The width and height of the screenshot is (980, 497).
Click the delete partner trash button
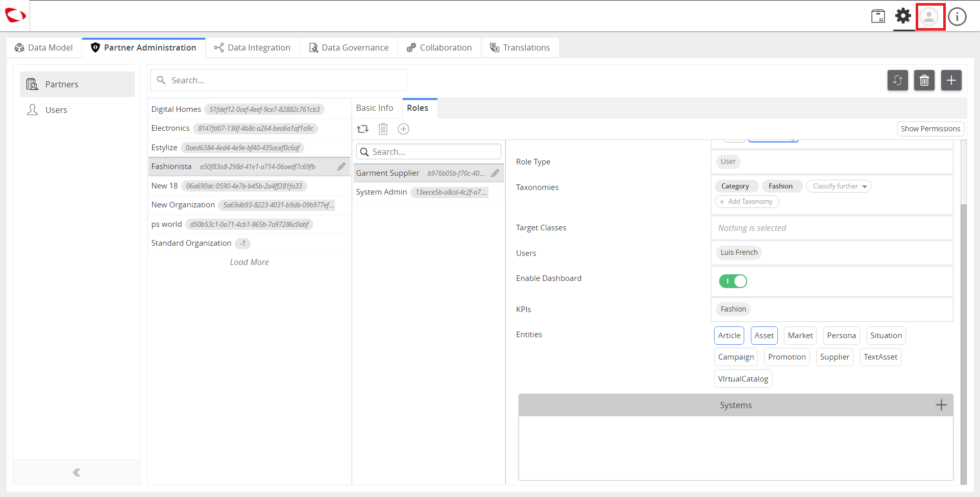(924, 80)
